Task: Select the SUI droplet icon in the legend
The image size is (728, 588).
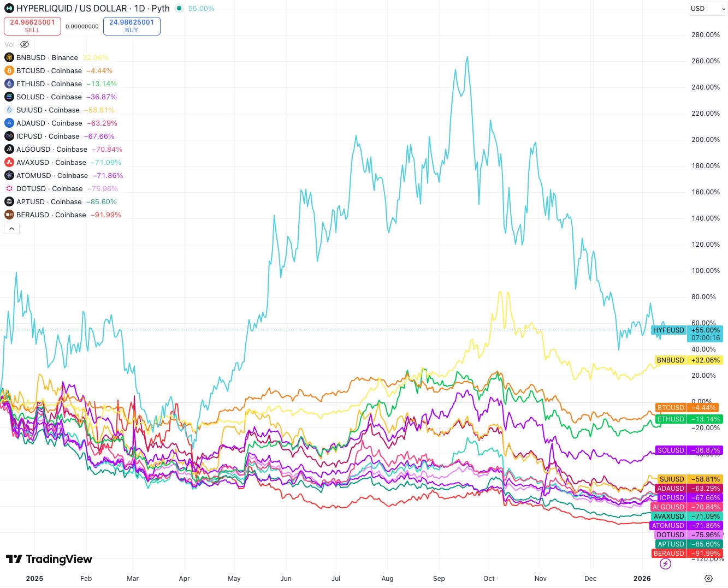Action: [x=9, y=110]
